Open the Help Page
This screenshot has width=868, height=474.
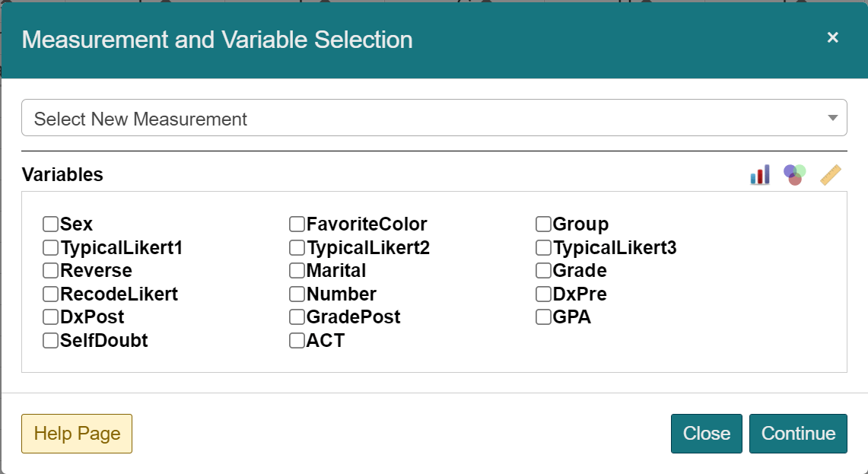point(77,434)
